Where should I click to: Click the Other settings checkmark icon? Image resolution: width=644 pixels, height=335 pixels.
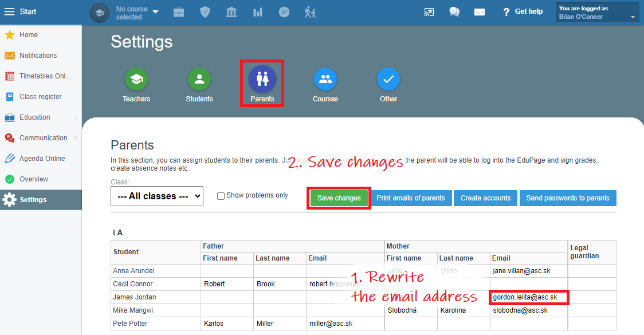tap(388, 80)
